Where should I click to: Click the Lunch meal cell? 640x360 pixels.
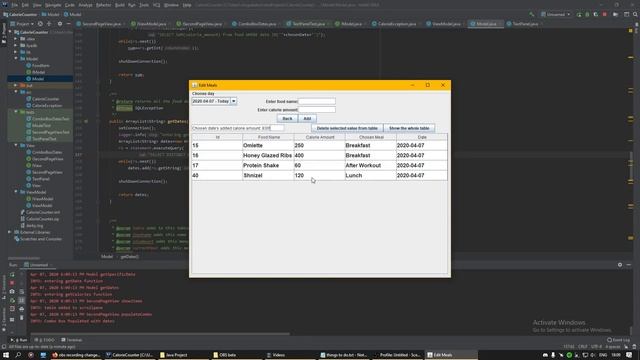(x=370, y=176)
